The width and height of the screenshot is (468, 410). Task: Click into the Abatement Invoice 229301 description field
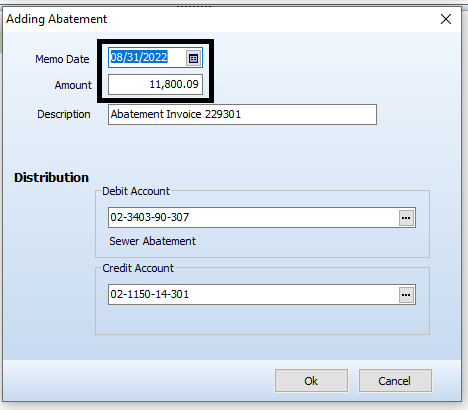click(242, 114)
